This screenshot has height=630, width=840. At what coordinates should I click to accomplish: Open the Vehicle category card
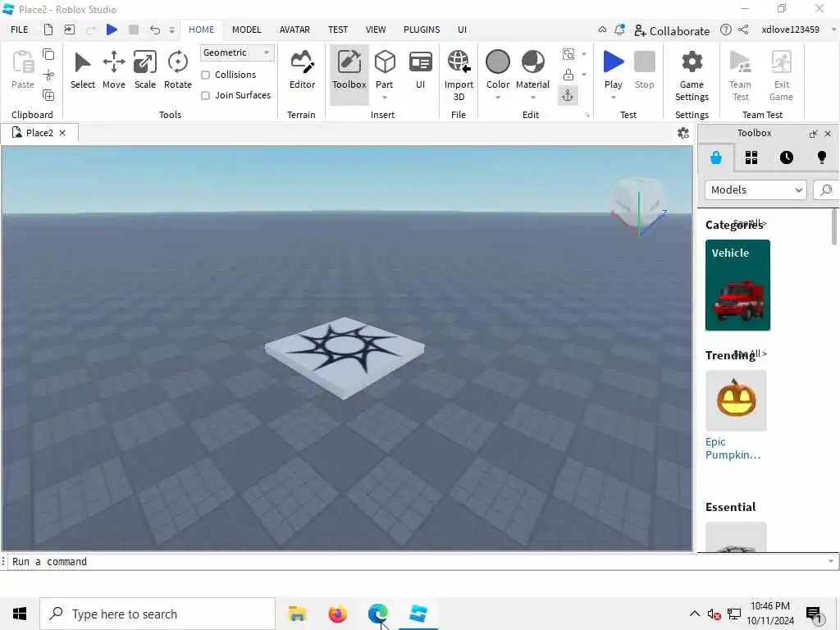(737, 285)
